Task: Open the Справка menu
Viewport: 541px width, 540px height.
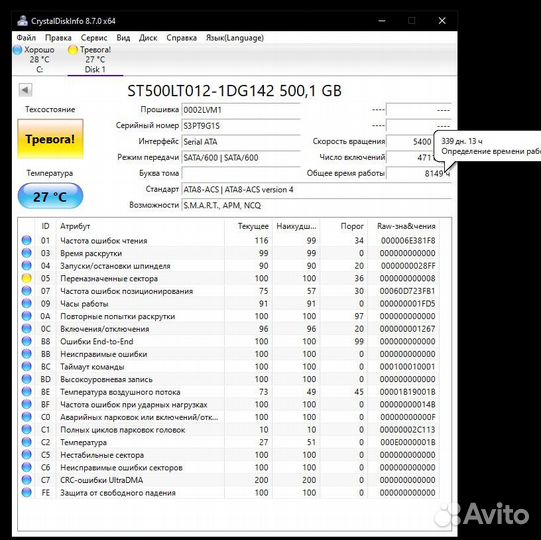Action: (181, 38)
